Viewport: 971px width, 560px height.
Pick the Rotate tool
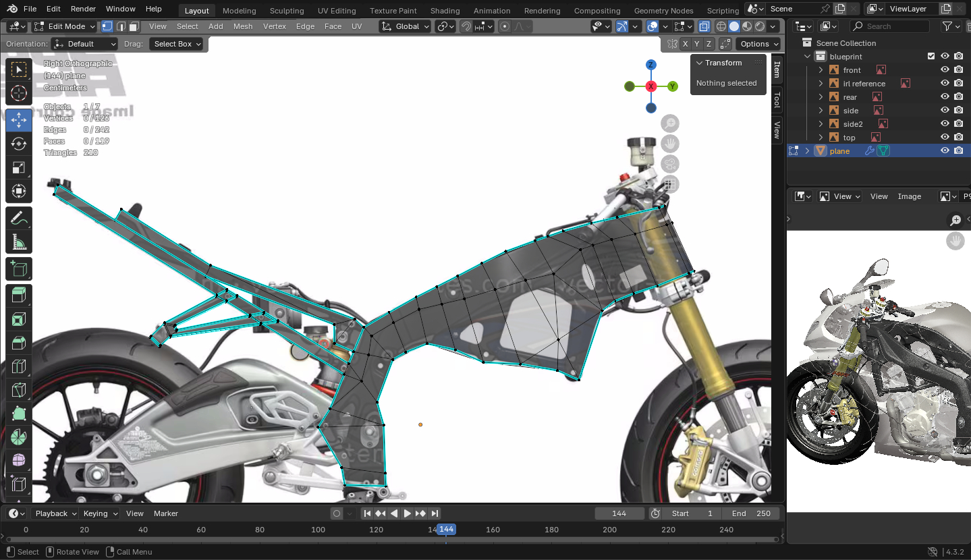(19, 144)
